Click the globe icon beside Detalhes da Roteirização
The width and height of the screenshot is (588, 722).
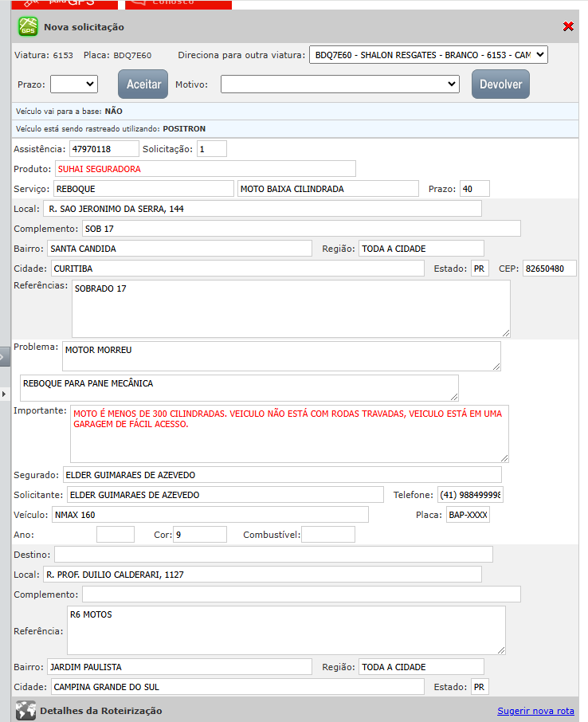(26, 710)
